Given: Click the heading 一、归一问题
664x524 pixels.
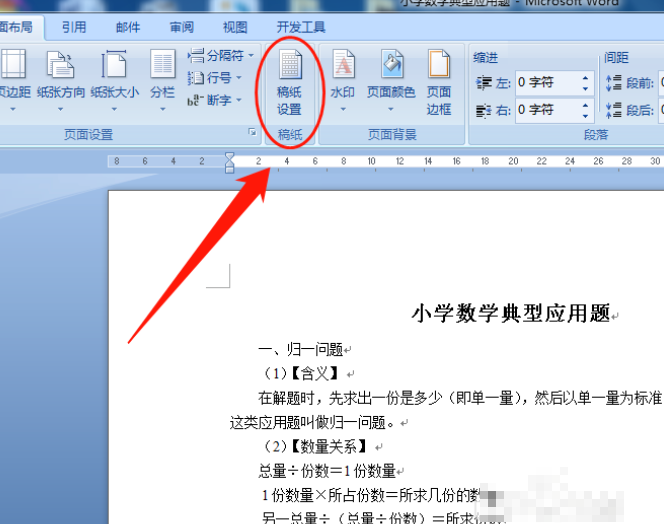Looking at the screenshot, I should pyautogui.click(x=301, y=349).
